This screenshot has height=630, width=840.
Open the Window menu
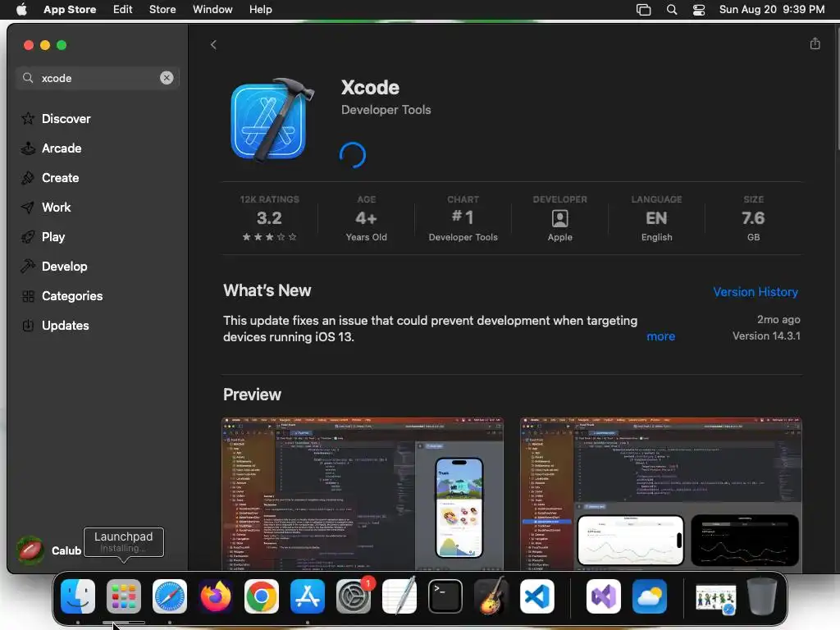pos(212,9)
